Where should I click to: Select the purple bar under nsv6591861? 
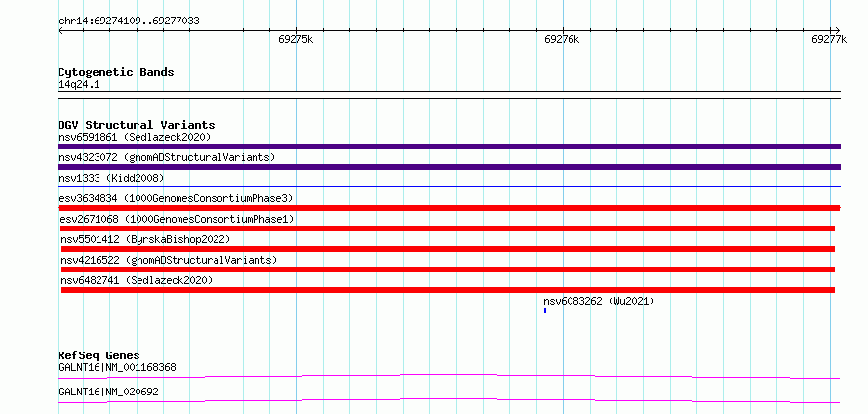(449, 146)
